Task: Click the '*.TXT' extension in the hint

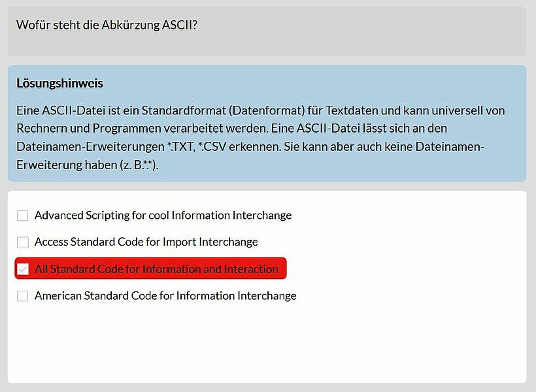Action: tap(181, 146)
